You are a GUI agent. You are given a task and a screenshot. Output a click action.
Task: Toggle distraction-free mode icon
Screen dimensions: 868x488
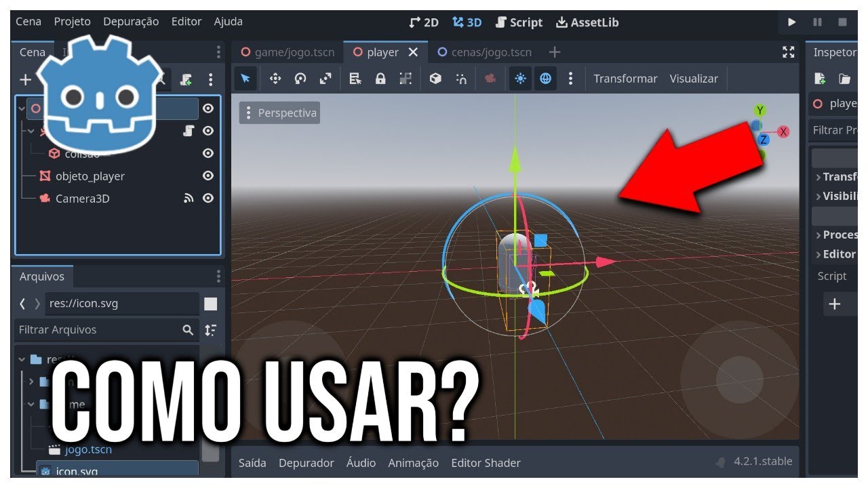[x=788, y=52]
